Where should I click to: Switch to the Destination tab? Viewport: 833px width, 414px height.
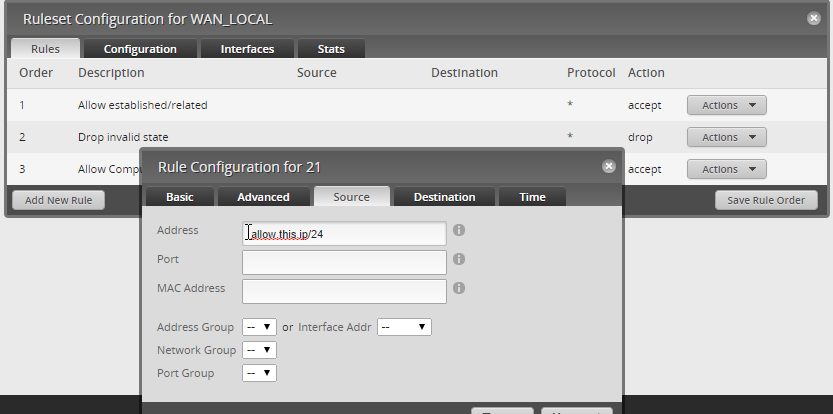[x=444, y=197]
